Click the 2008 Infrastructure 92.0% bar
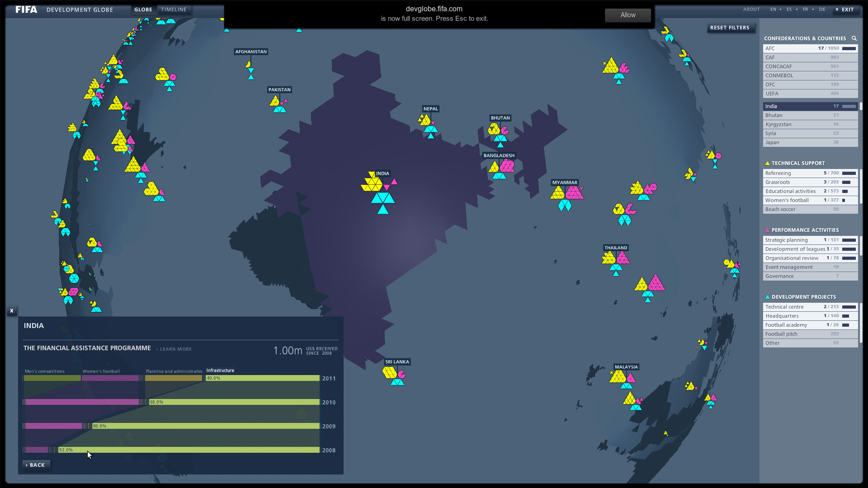868x488 pixels. 189,450
